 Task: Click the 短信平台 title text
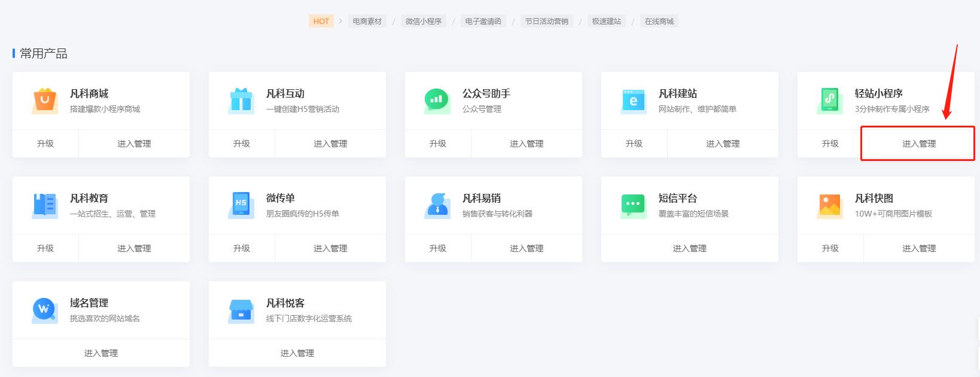pyautogui.click(x=678, y=199)
